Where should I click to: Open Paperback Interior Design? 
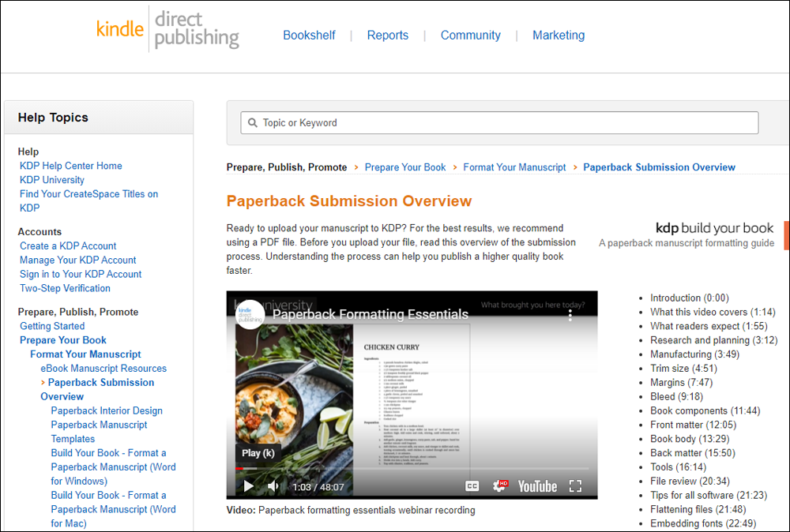click(x=107, y=410)
